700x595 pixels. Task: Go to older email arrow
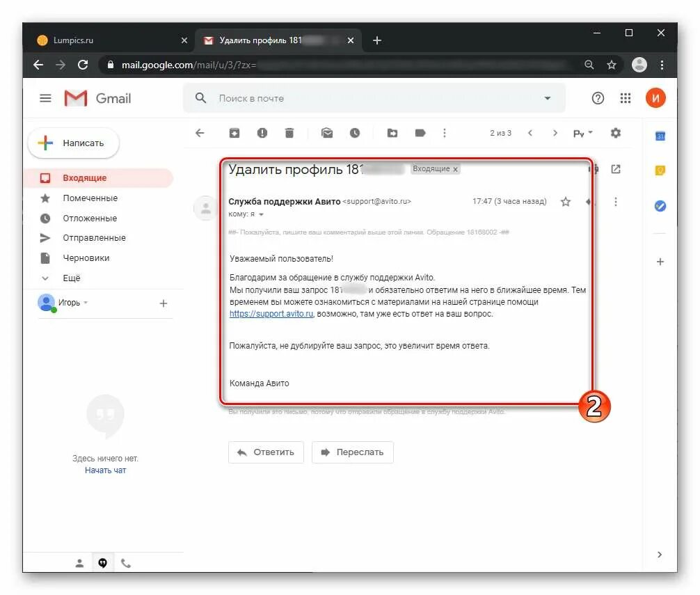coord(555,133)
